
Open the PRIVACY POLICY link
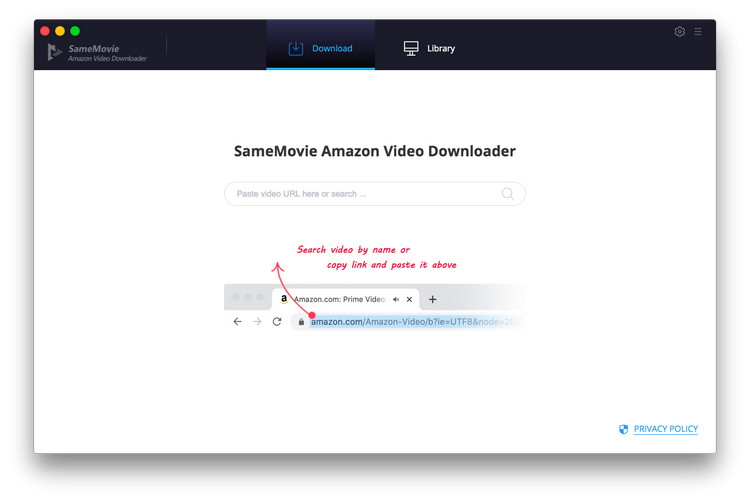click(665, 429)
